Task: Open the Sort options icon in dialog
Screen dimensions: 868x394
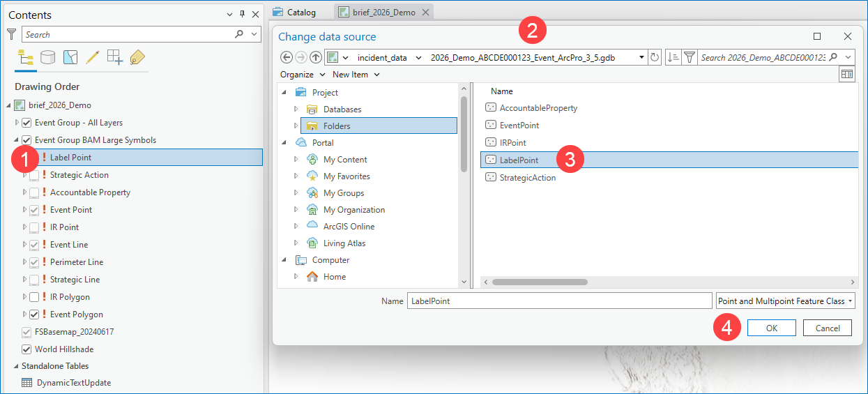Action: (x=673, y=58)
